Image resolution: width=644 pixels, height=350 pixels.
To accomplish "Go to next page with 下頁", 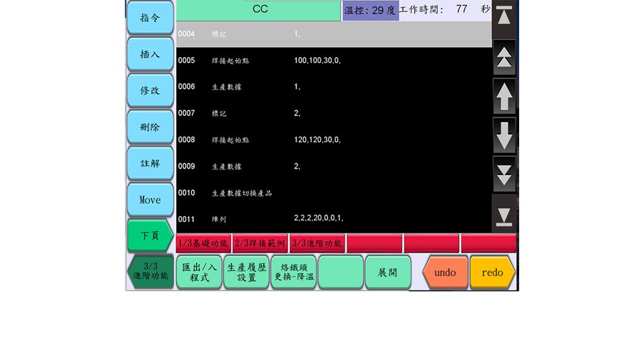I will (150, 236).
